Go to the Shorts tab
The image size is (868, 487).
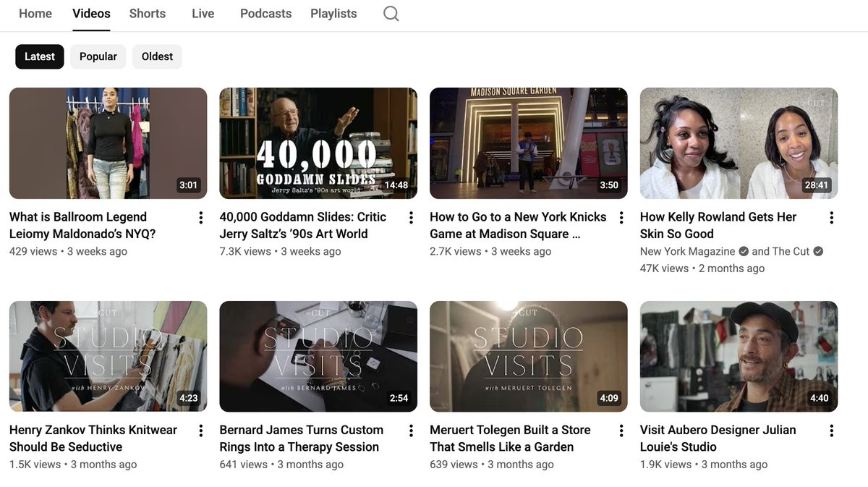point(148,14)
